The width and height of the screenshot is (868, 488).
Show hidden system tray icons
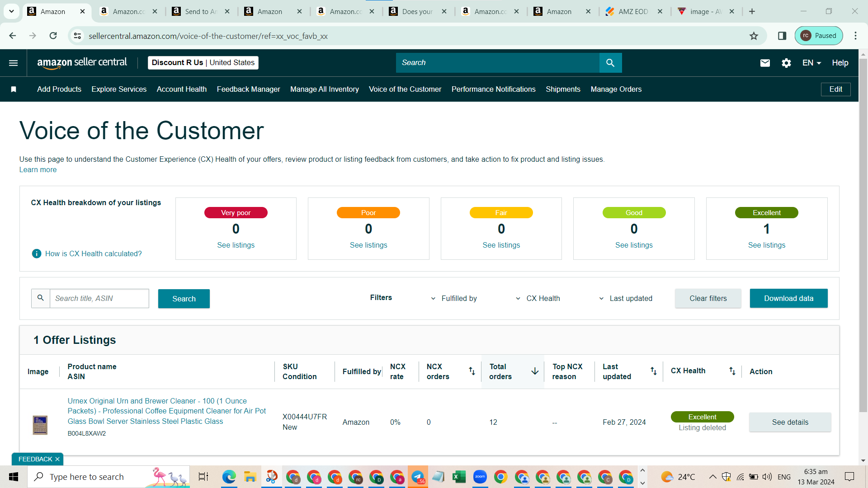click(x=712, y=477)
